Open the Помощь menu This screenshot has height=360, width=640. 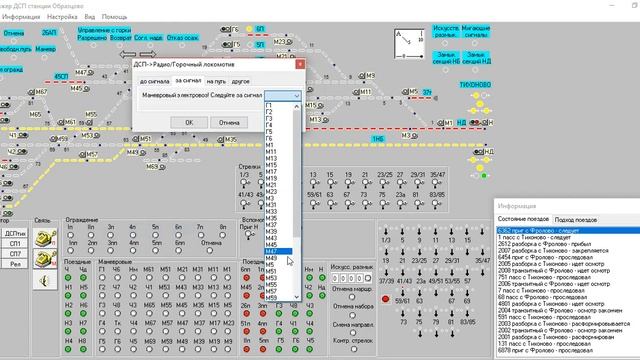point(114,17)
